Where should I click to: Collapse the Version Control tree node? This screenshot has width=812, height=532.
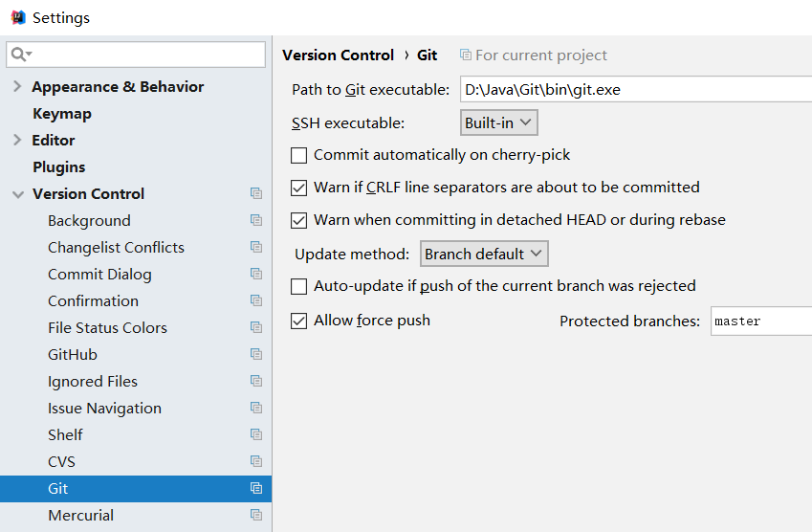(18, 194)
